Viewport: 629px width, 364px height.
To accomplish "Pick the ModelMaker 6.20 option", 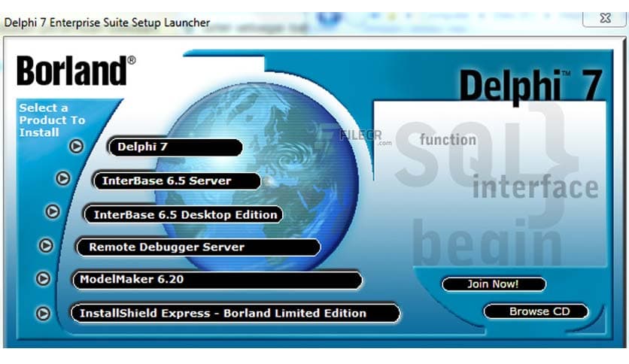I will [217, 280].
